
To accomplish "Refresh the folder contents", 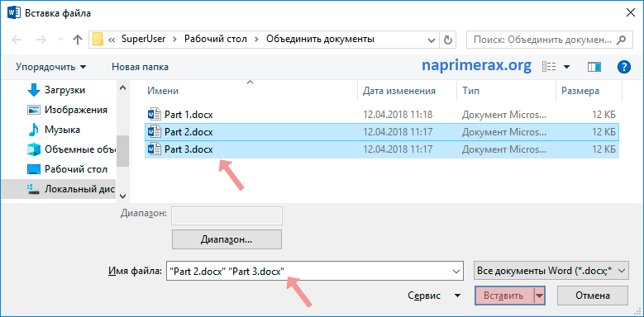I will coord(448,40).
